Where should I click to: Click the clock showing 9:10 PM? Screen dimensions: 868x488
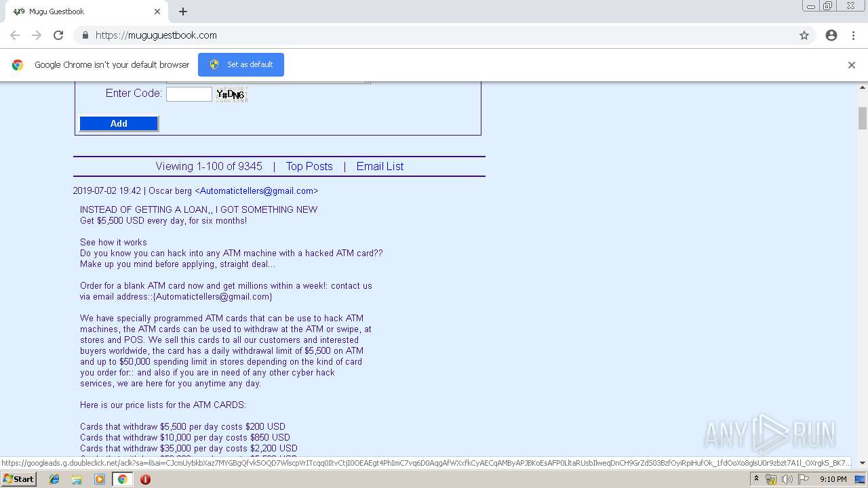coord(833,479)
